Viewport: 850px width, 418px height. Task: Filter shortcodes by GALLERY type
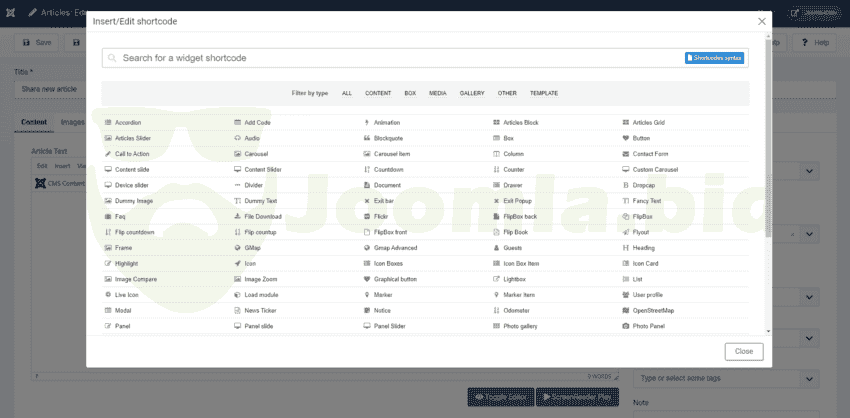472,93
